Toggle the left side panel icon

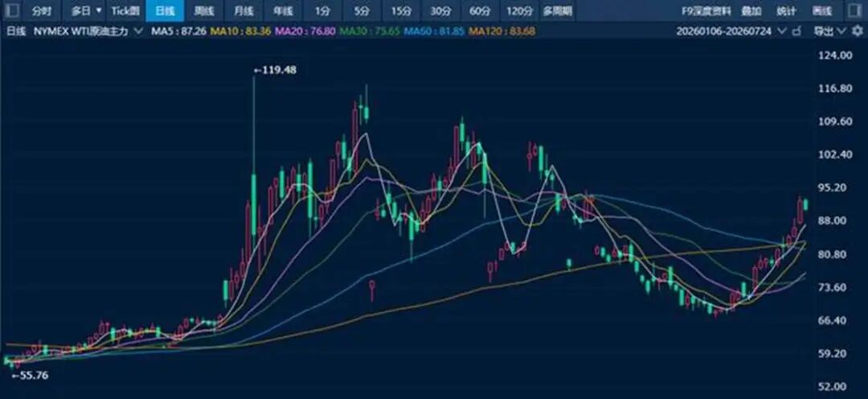tap(12, 10)
